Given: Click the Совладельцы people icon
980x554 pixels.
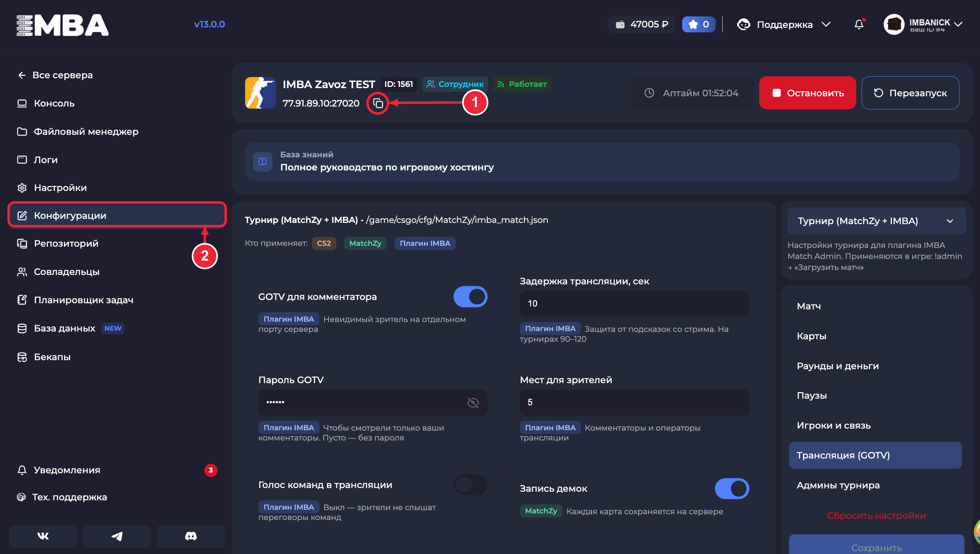Looking at the screenshot, I should point(22,272).
